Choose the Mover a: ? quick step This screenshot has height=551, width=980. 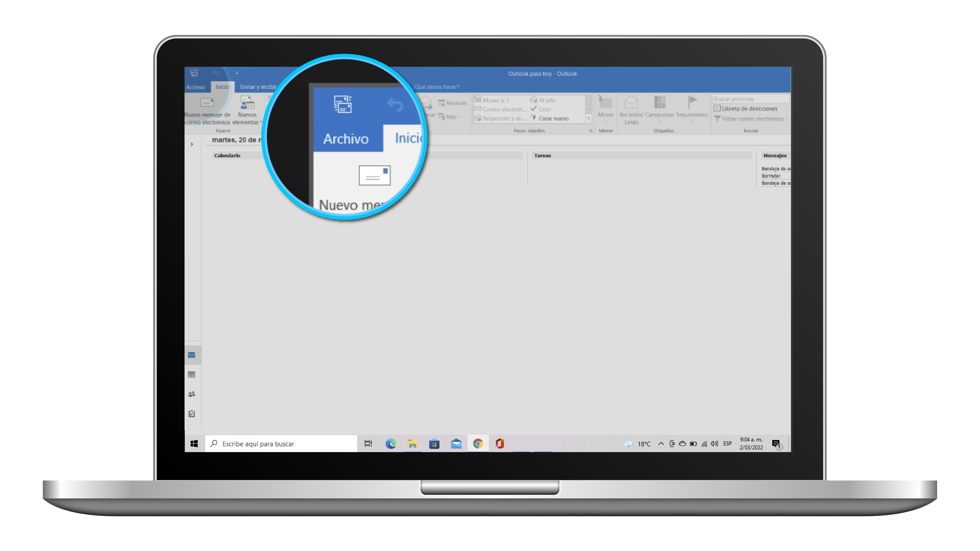coord(492,100)
